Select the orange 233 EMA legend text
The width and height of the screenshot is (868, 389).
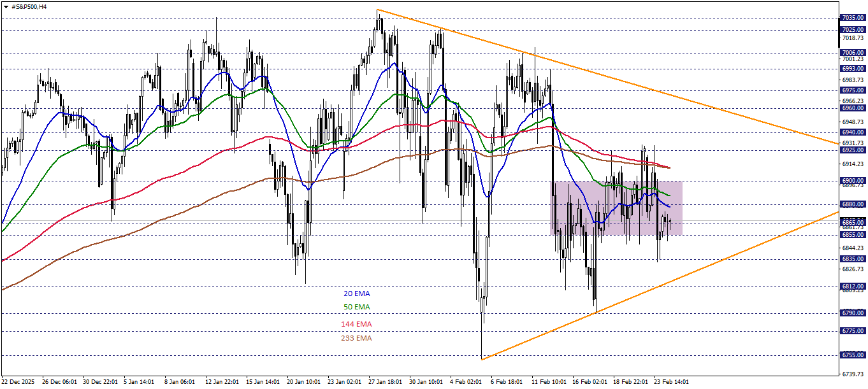[x=355, y=339]
